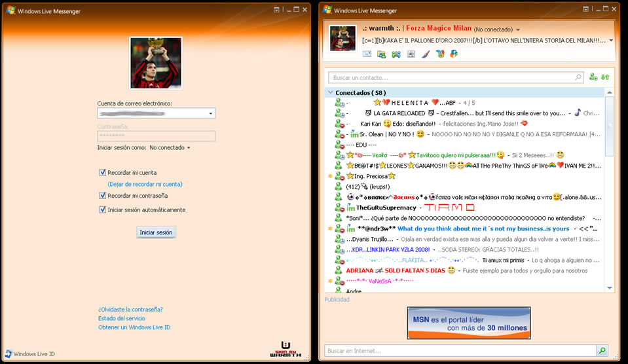Select contact Tavitooo quiero mi pulseraaa
The image size is (628, 364).
click(x=464, y=155)
